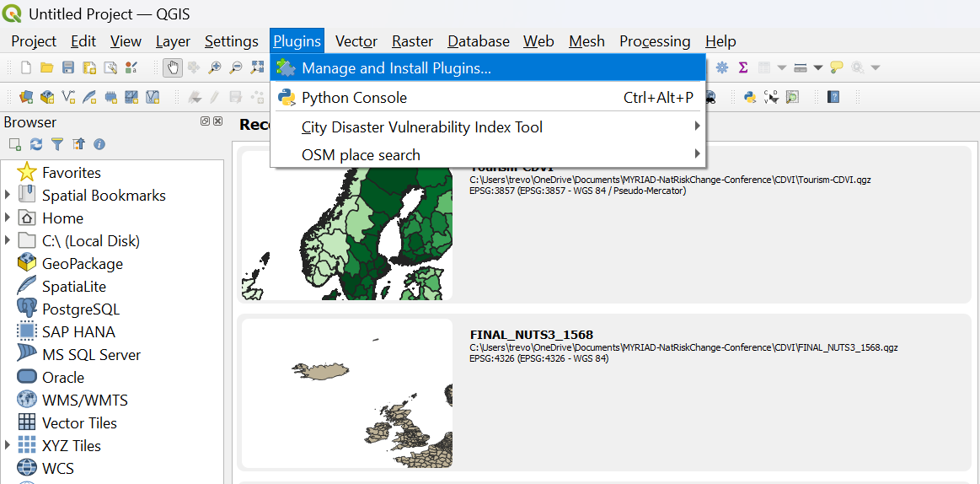The width and height of the screenshot is (980, 484).
Task: Save project using floppy disk icon
Action: [x=68, y=67]
